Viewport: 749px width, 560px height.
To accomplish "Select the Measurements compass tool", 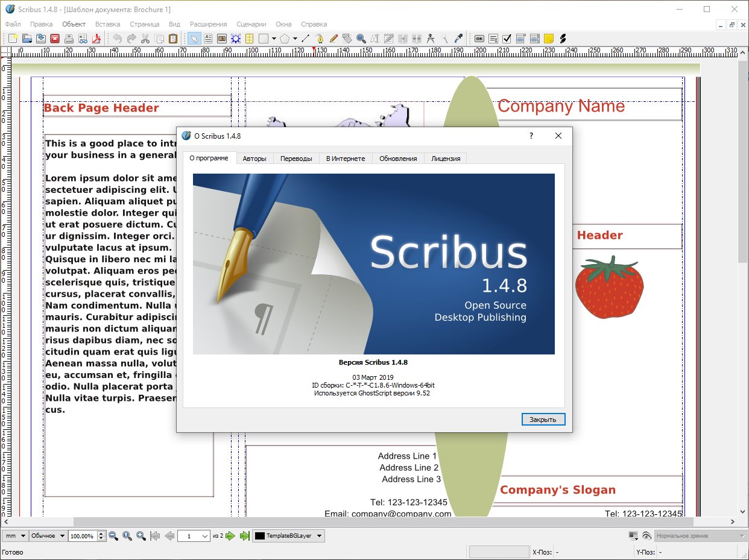I will pyautogui.click(x=431, y=39).
